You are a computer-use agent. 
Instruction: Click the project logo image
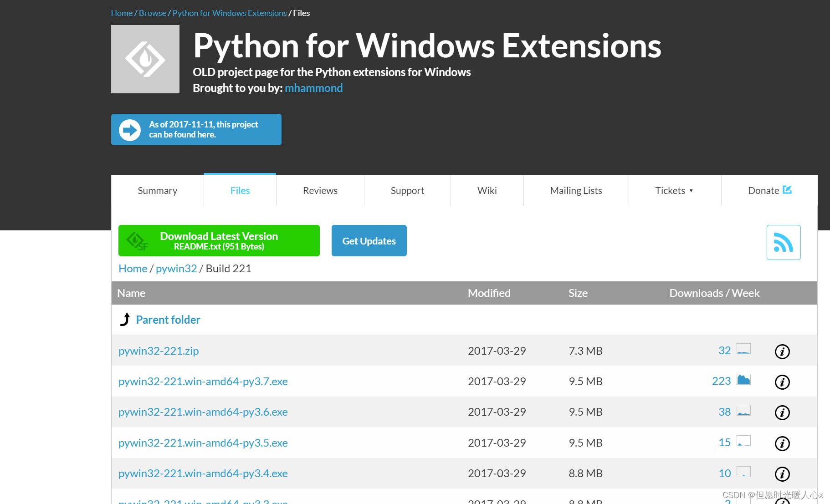(145, 59)
